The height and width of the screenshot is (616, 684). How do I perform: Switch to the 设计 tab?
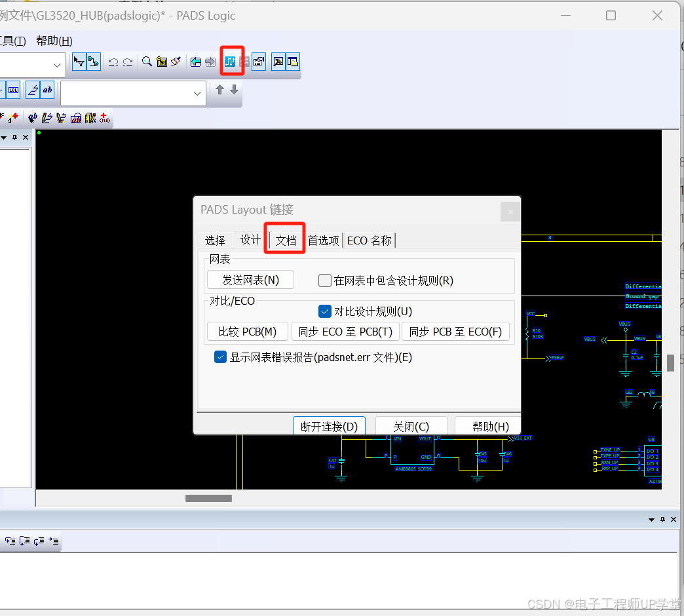250,239
